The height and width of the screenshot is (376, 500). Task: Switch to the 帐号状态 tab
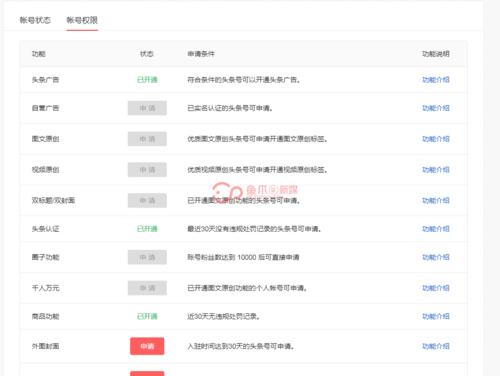tap(35, 20)
